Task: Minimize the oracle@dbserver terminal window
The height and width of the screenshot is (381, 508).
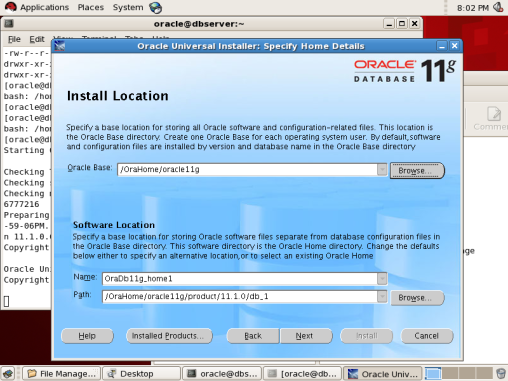Action: 389,24
